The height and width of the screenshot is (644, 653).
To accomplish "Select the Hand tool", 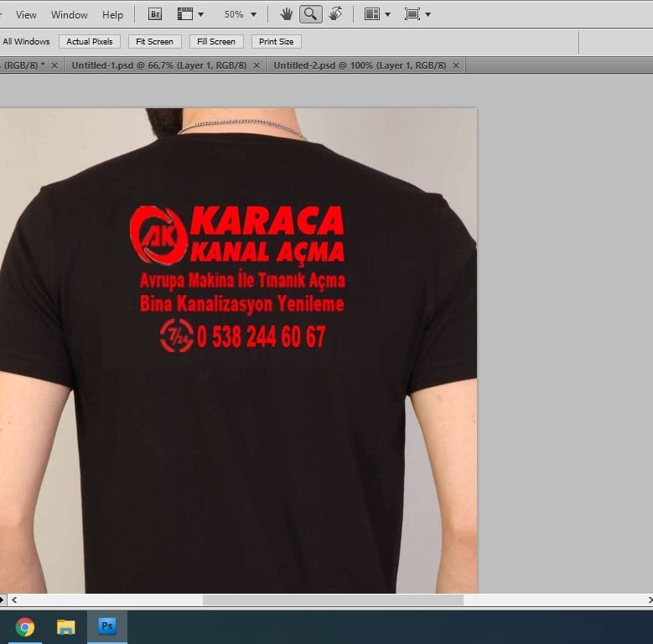I will [286, 14].
